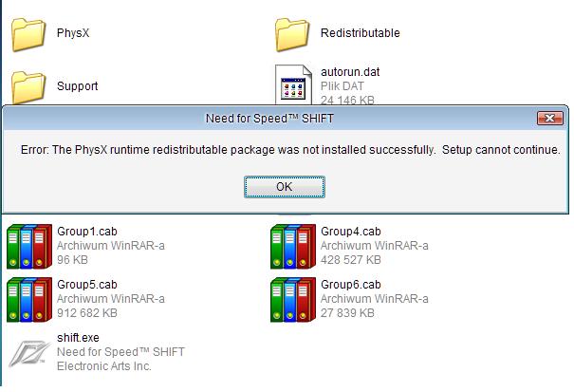Image resolution: width=574 pixels, height=392 pixels.
Task: Click the OK button in the error dialog
Action: tap(284, 187)
